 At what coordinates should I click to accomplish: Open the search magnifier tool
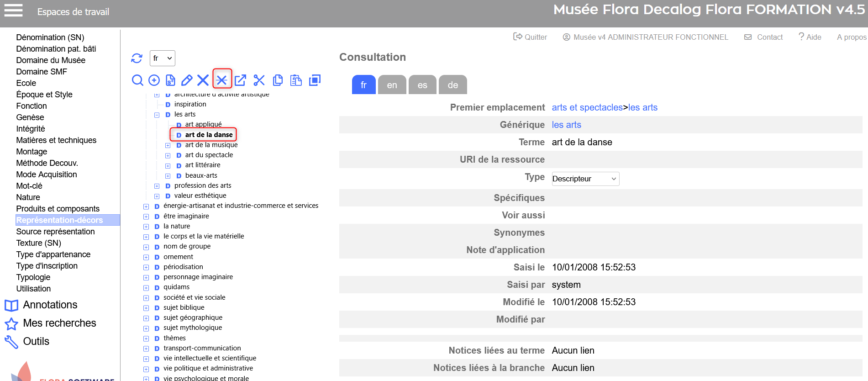[137, 80]
